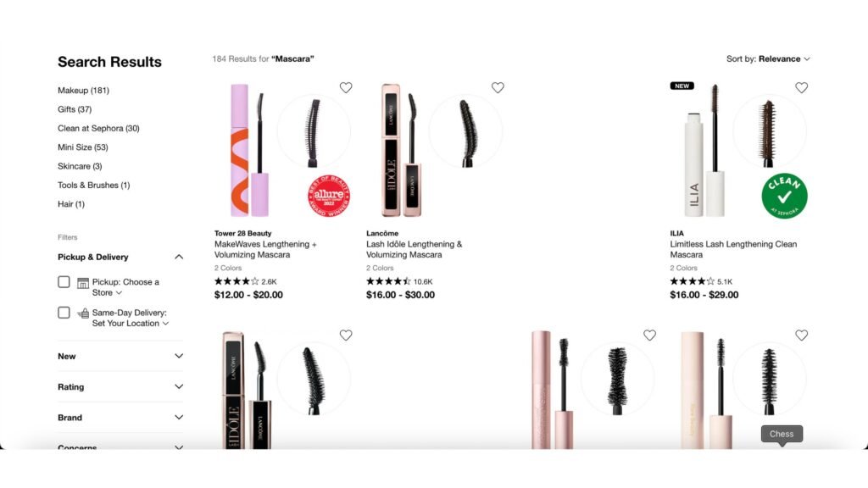
Task: Expand the Rating filter section
Action: click(x=120, y=386)
